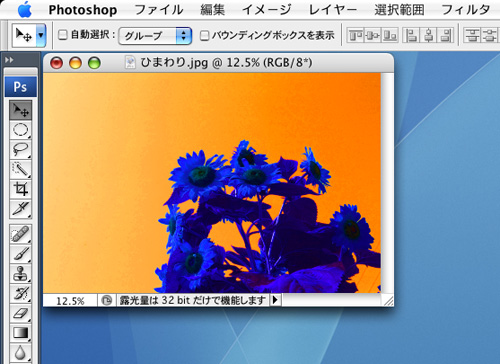Select the Elliptical Marquee tool

pyautogui.click(x=21, y=130)
